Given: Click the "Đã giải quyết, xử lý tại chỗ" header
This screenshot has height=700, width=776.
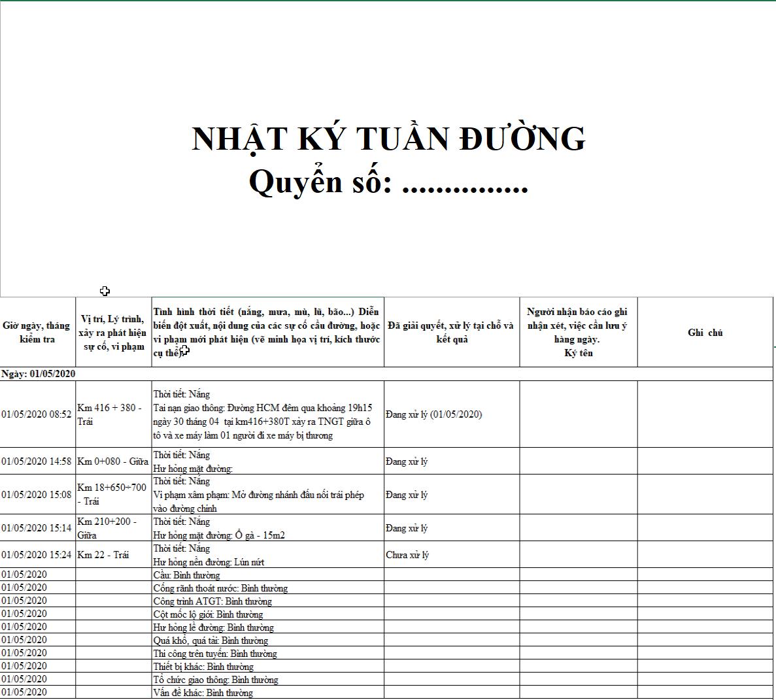Looking at the screenshot, I should tap(451, 333).
